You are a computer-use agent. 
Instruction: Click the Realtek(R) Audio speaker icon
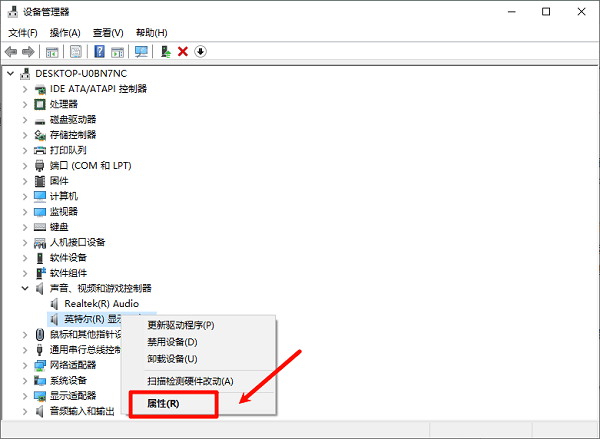55,304
